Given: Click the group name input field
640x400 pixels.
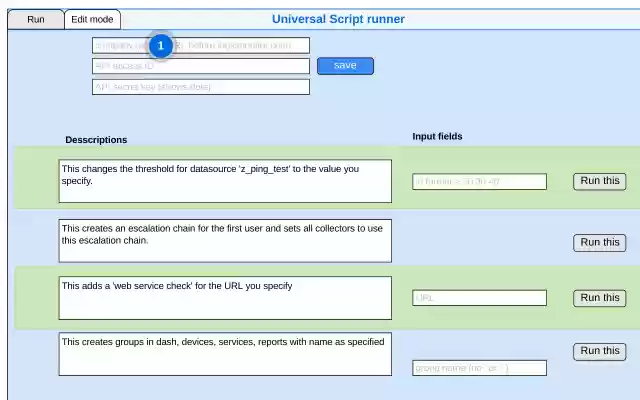Looking at the screenshot, I should [480, 368].
